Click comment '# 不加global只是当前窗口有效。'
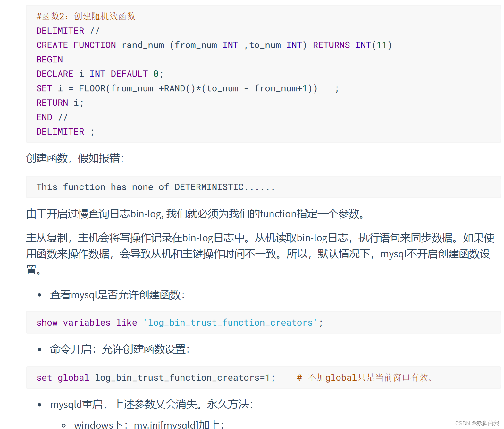Screen dimensions: 504x429 click(x=365, y=377)
